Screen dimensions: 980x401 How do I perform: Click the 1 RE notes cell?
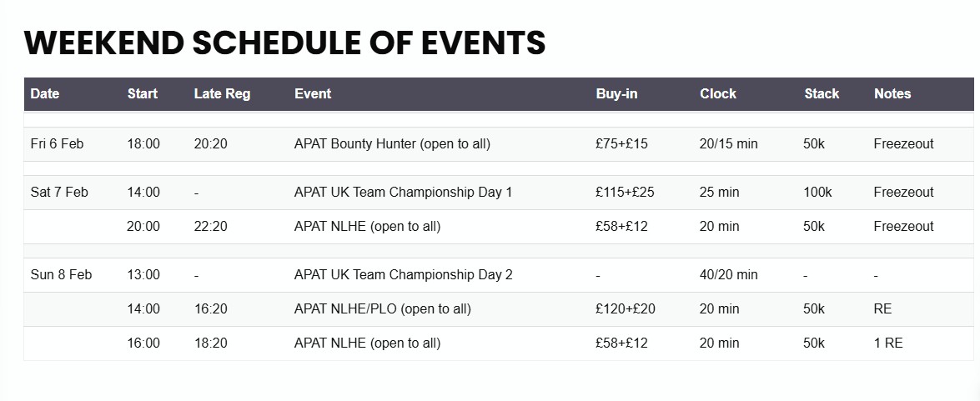(x=888, y=343)
